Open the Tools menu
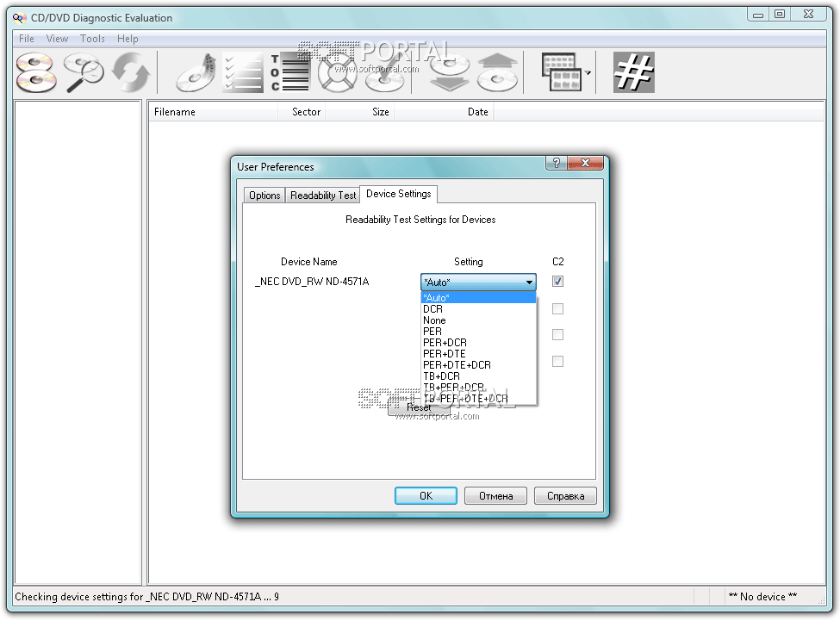The width and height of the screenshot is (840, 621). (92, 39)
